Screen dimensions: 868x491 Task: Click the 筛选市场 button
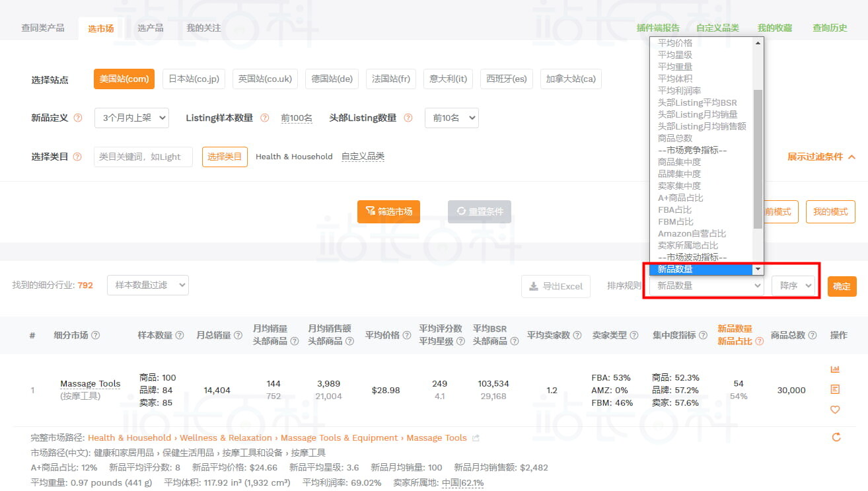click(388, 212)
